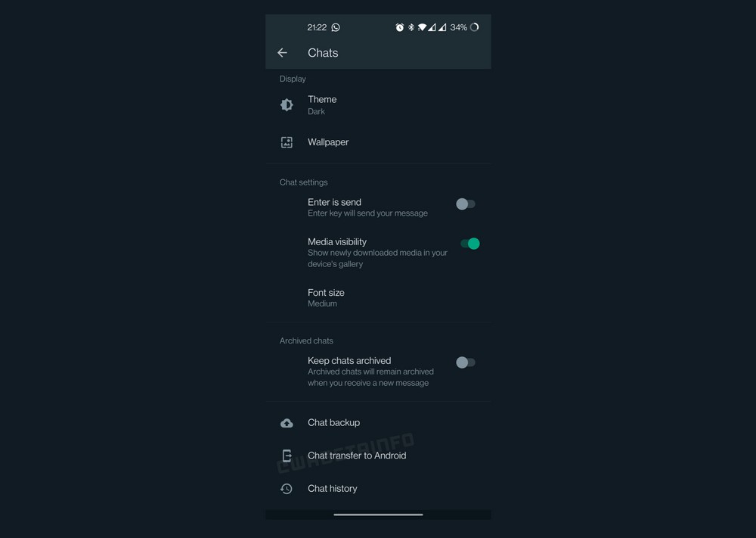Tap the Chat backup cloud icon
Viewport: 756px width, 538px height.
pyautogui.click(x=287, y=423)
